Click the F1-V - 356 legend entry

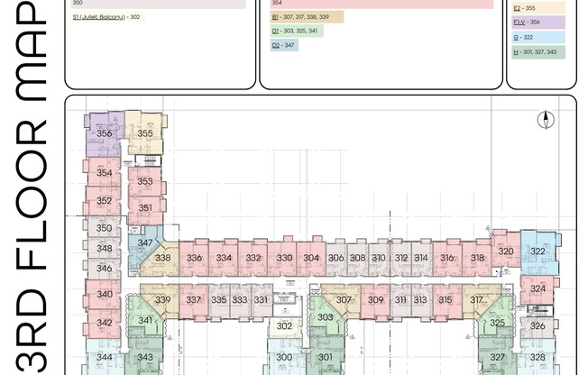538,23
